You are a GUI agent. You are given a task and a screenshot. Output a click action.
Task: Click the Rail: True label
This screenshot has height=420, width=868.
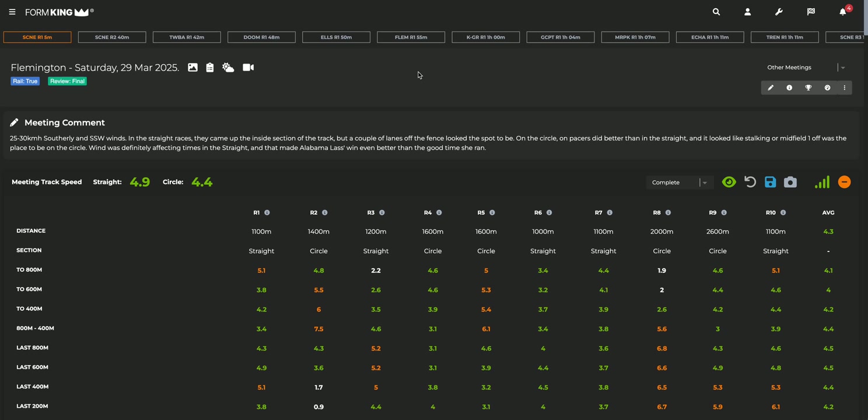click(x=24, y=81)
